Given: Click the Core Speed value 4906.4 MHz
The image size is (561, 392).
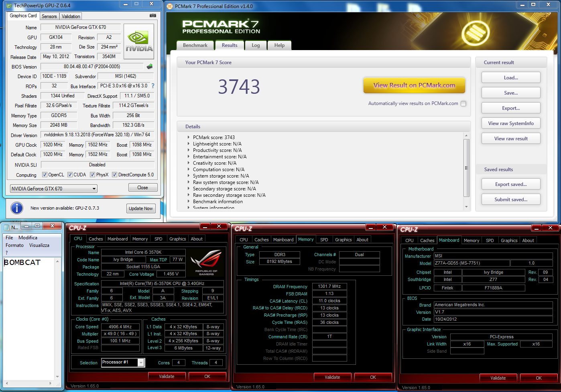Looking at the screenshot, I should 120,327.
